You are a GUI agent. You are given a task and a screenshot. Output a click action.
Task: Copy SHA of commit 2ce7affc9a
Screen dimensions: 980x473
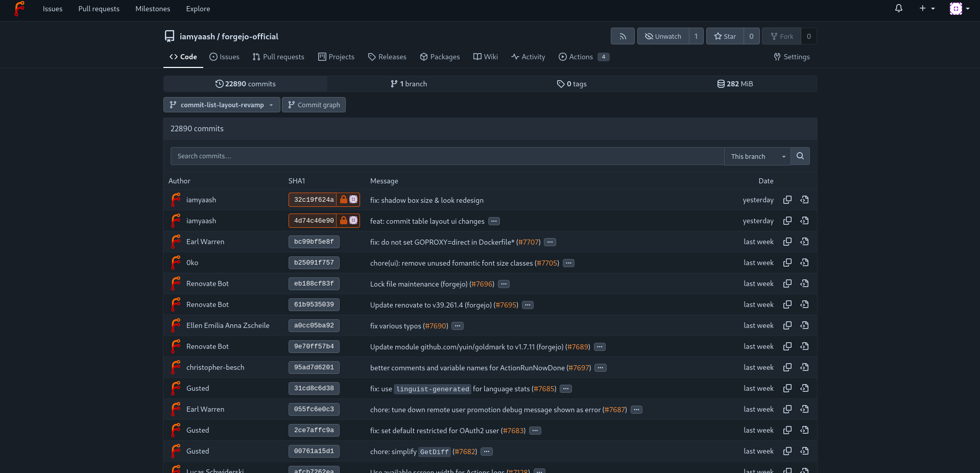point(787,430)
